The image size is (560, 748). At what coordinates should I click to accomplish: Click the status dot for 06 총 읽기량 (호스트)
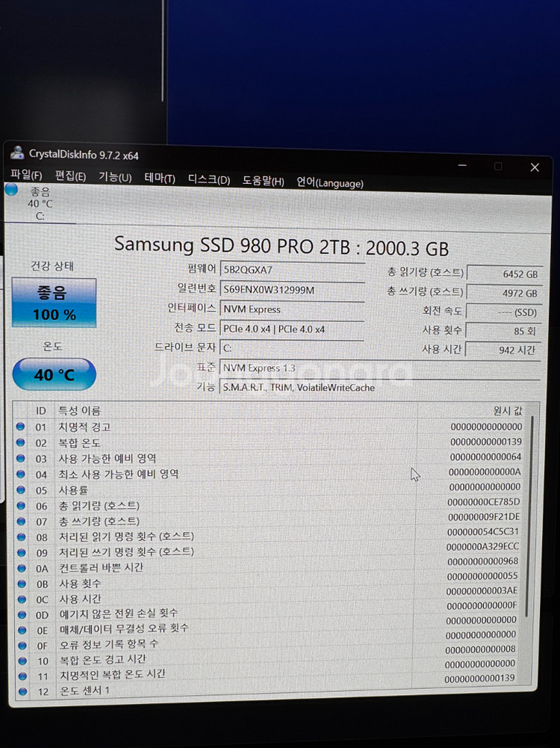(21, 505)
